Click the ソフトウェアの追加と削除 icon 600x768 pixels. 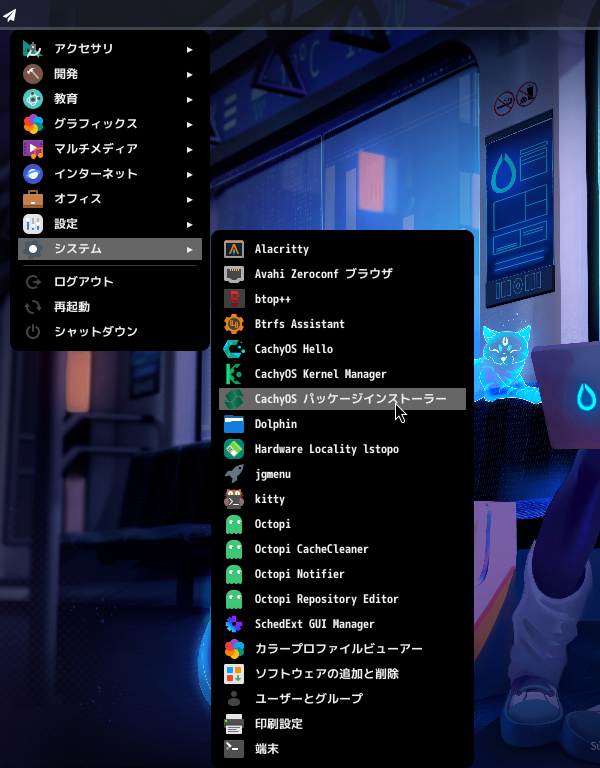pyautogui.click(x=234, y=674)
